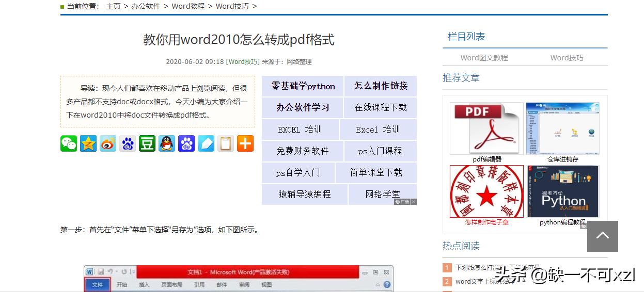Go to 主页 in breadcrumb
Screen dimensions: 644x292
(x=113, y=6)
